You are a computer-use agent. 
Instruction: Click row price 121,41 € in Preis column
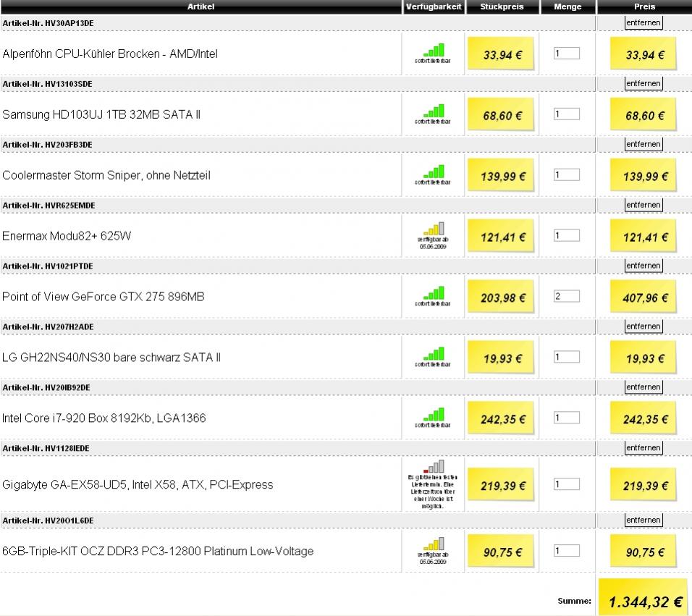click(x=644, y=236)
